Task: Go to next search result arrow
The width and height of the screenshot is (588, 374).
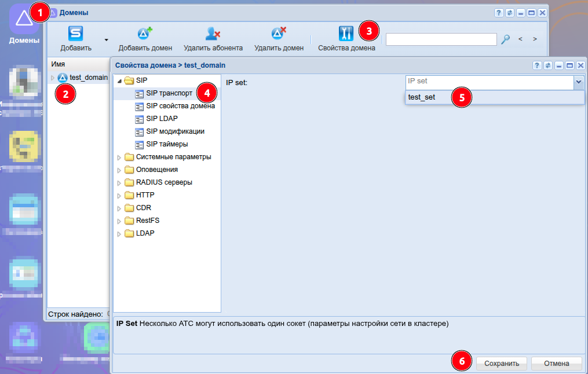Action: click(535, 39)
